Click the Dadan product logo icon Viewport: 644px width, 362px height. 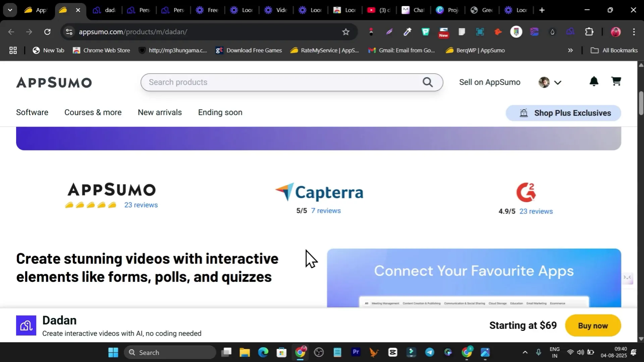pos(26,325)
